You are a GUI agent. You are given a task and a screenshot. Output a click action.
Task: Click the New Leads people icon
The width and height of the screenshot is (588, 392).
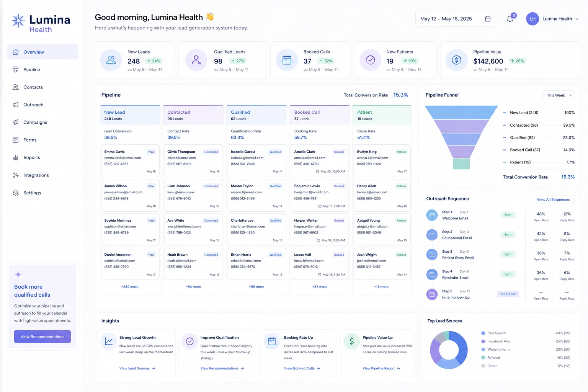click(x=111, y=60)
